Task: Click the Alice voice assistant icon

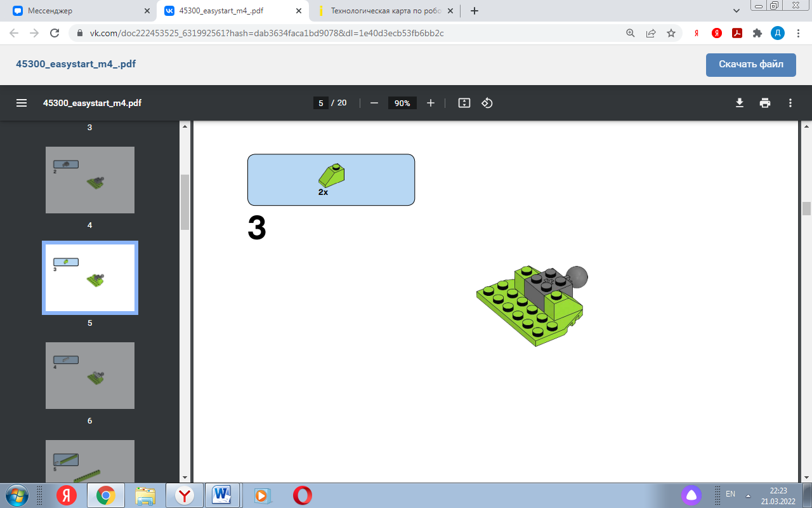Action: (x=691, y=495)
